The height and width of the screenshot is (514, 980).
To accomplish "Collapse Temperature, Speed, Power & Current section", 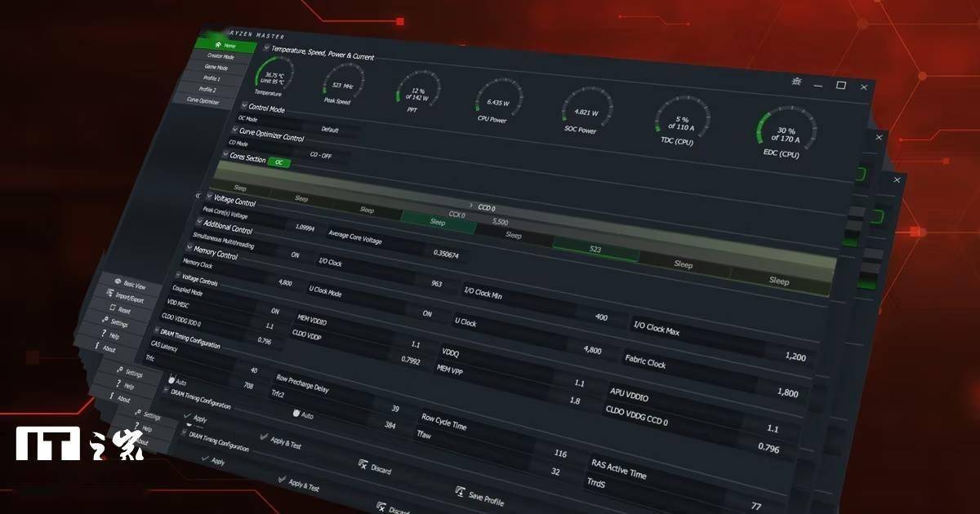I will click(267, 48).
